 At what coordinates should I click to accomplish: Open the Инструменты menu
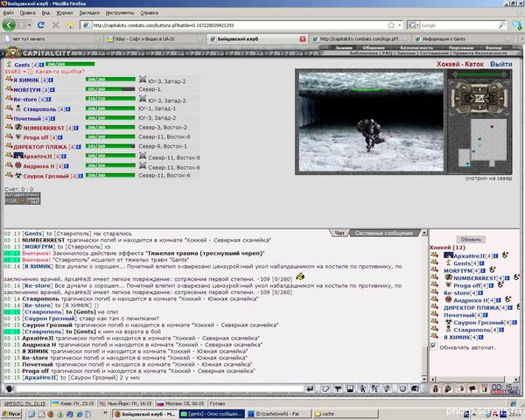[120, 13]
